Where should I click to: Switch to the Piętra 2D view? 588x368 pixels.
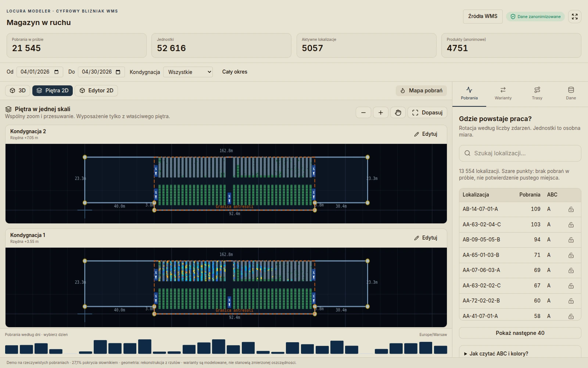[x=53, y=91]
